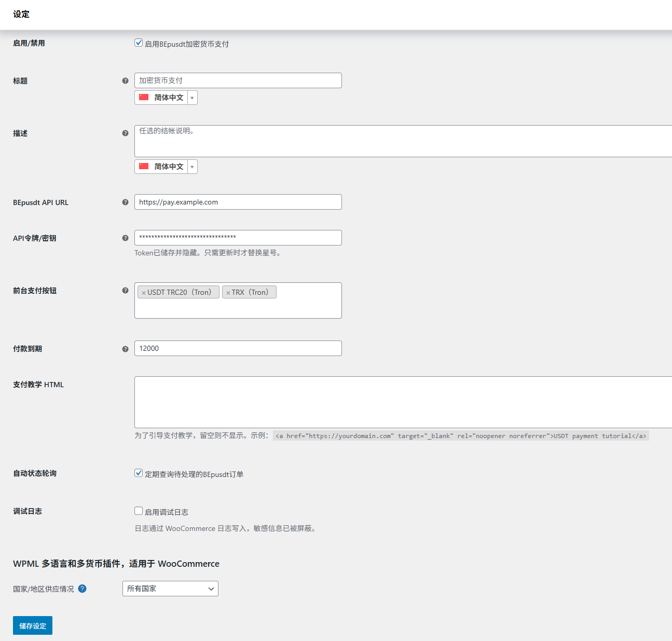Click the 支付教学 HTML row label
This screenshot has height=641, width=672.
click(38, 385)
